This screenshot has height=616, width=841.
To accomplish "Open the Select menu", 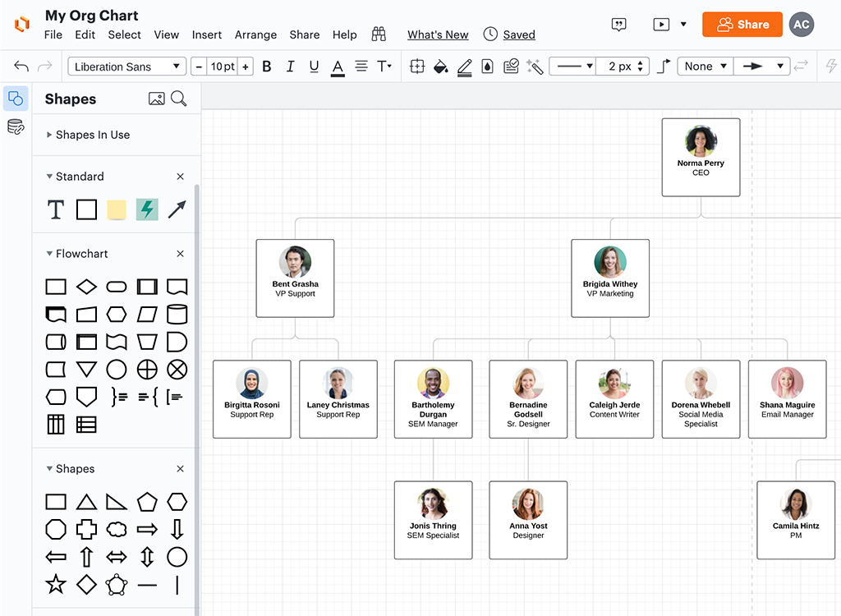I will pyautogui.click(x=125, y=34).
